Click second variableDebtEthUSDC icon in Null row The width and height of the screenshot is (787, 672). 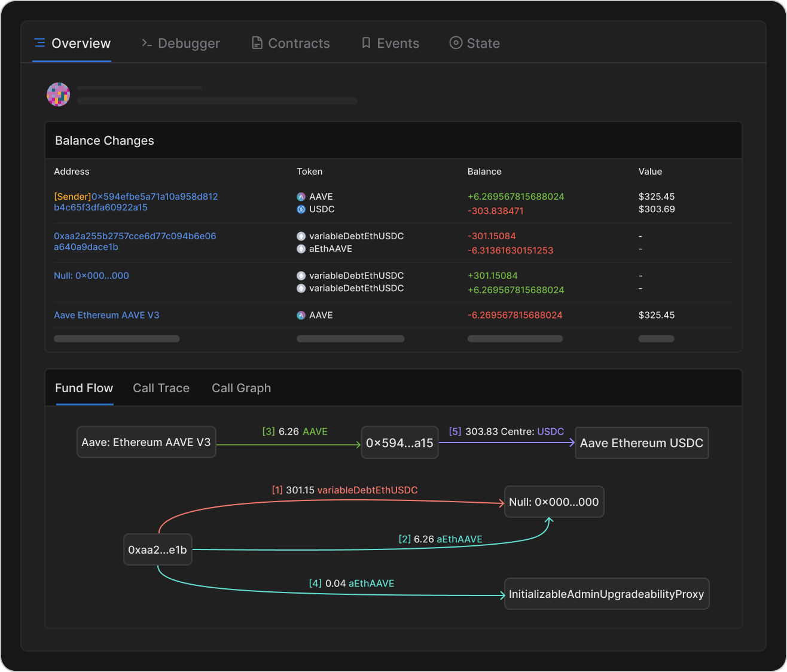[301, 288]
